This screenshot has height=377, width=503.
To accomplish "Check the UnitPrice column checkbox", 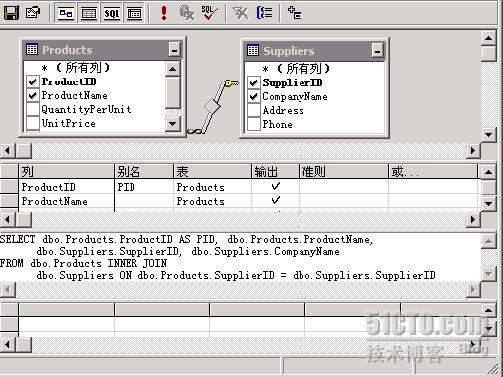I will [x=33, y=123].
